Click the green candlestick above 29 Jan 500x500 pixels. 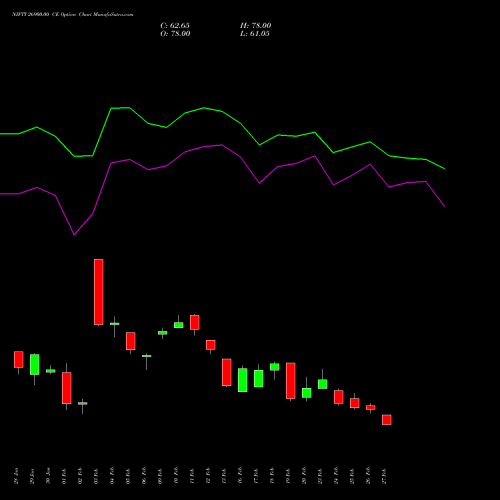point(35,364)
